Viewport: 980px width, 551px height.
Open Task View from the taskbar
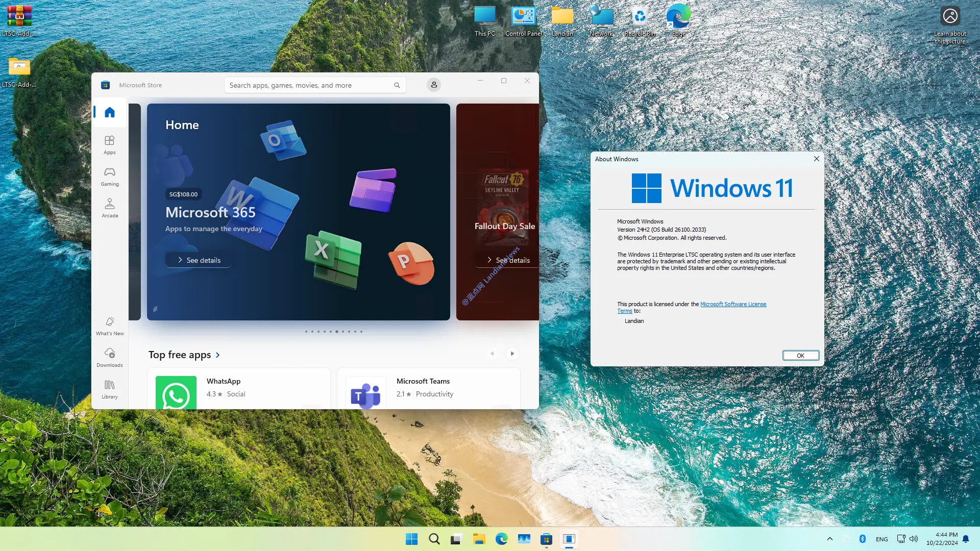pyautogui.click(x=456, y=539)
